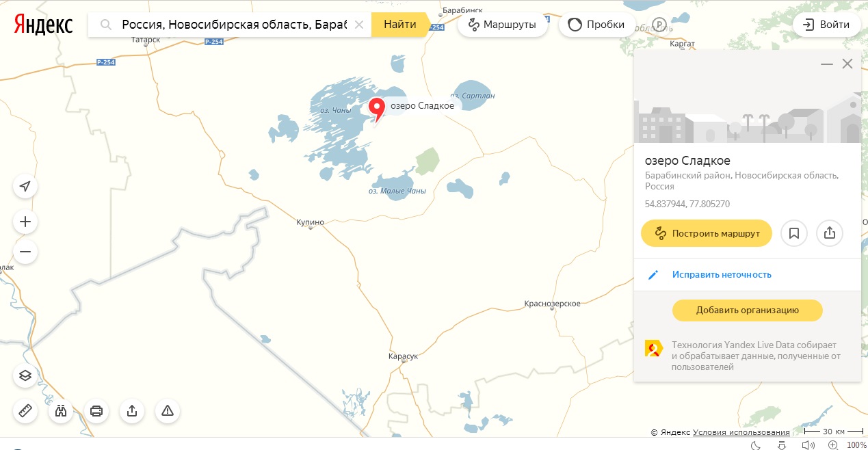This screenshot has width=868, height=450.
Task: Click the browser sound speaker icon
Action: [x=808, y=445]
